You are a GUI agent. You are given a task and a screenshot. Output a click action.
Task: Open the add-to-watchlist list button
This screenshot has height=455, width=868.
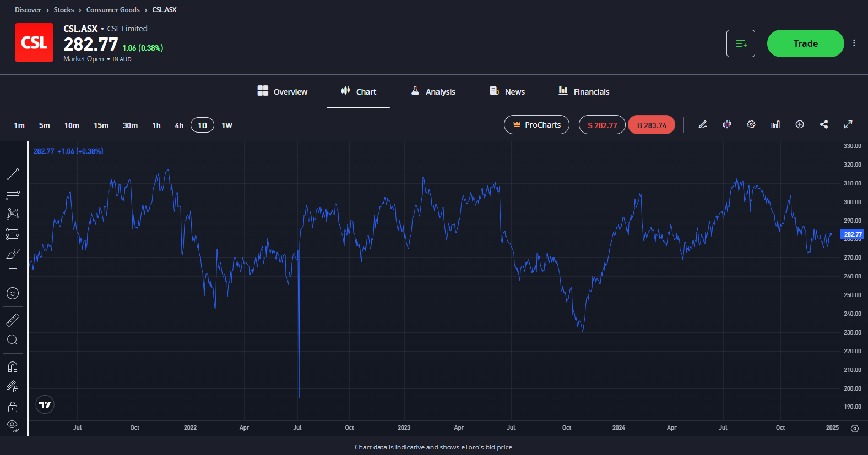click(741, 43)
